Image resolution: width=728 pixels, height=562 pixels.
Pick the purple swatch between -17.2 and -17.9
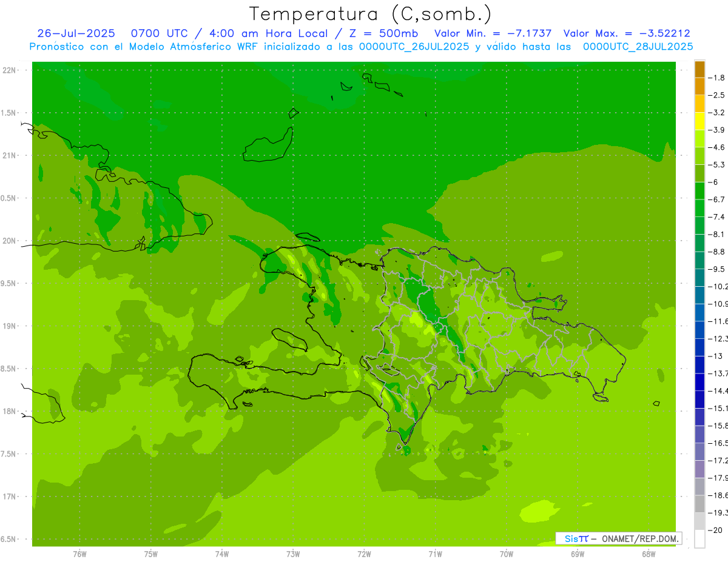tap(699, 469)
